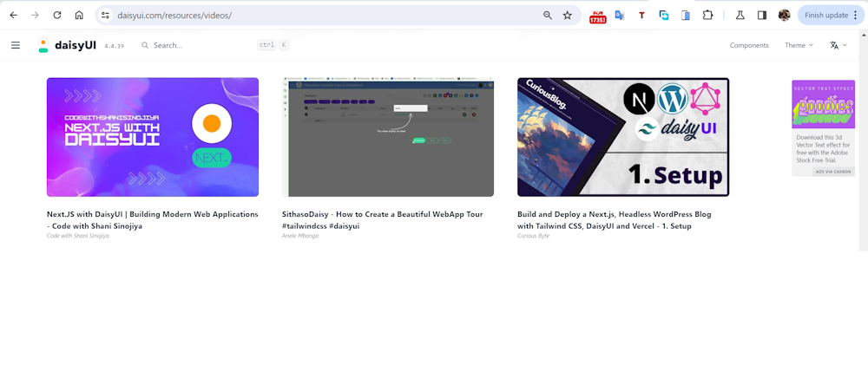Open the blue clipboard extension icon
Screen dimensions: 868x365
[686, 16]
